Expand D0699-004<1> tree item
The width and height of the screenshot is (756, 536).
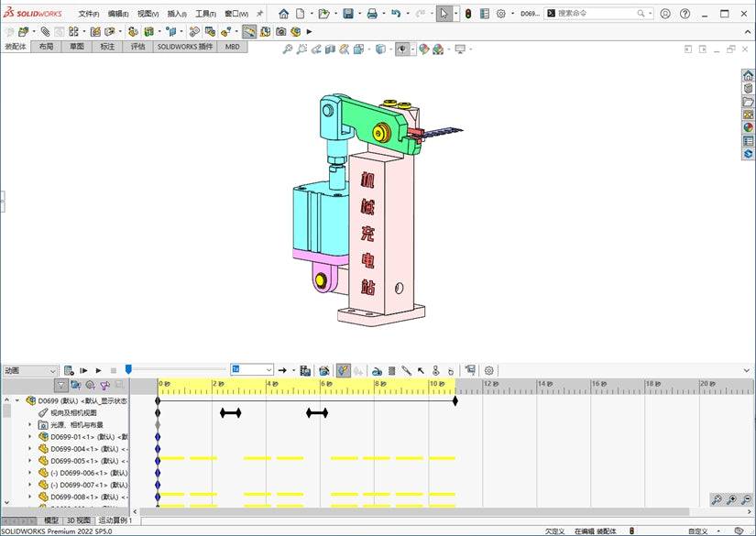pyautogui.click(x=30, y=449)
